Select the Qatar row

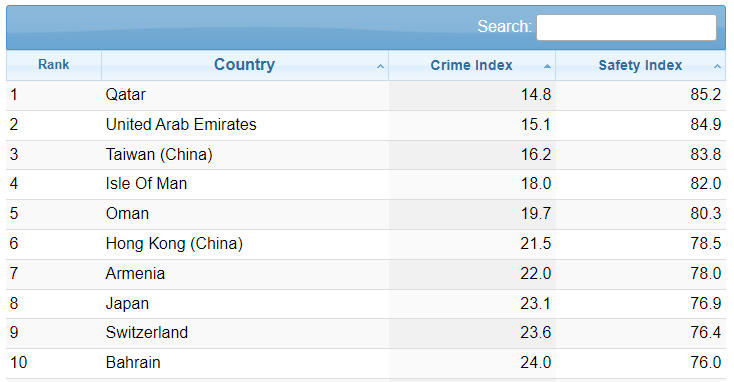tap(366, 95)
